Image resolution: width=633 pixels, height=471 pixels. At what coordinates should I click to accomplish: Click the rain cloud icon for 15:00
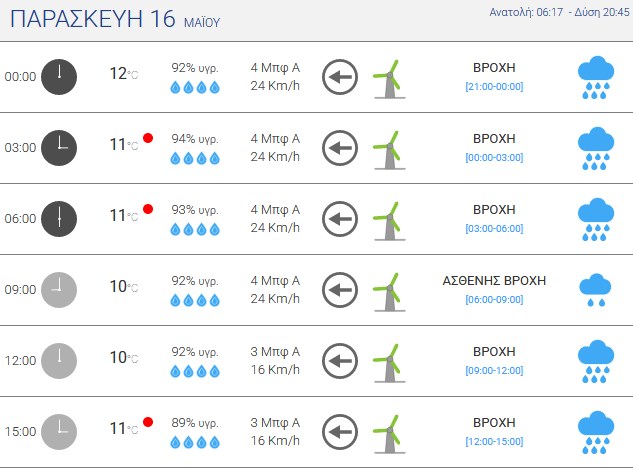coord(595,433)
